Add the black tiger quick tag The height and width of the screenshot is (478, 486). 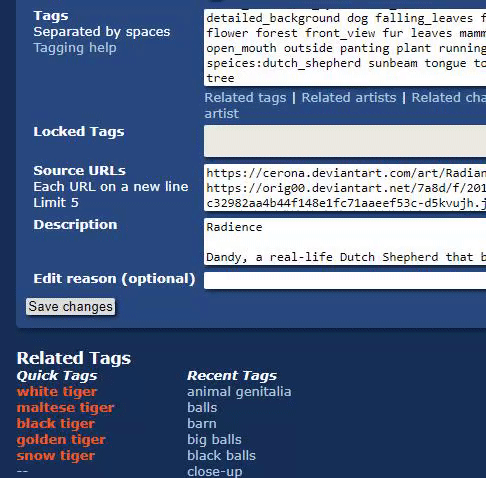(x=56, y=424)
